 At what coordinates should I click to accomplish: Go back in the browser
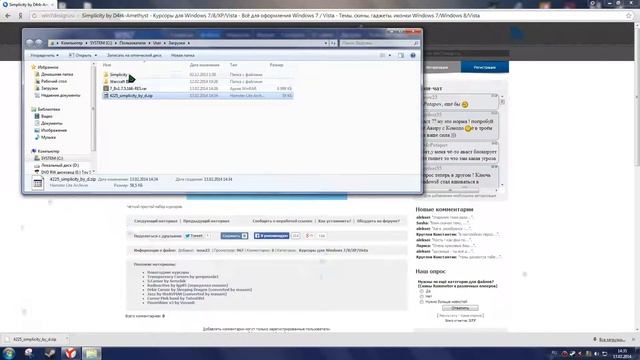coord(8,16)
